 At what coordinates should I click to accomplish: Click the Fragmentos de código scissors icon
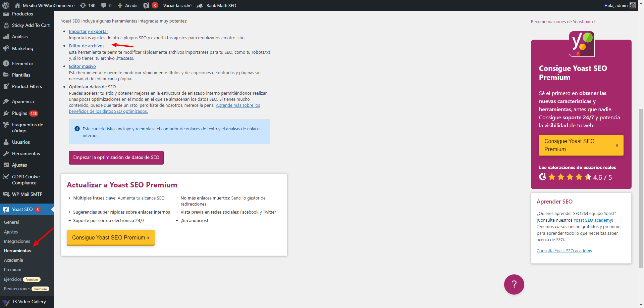pyautogui.click(x=6, y=125)
